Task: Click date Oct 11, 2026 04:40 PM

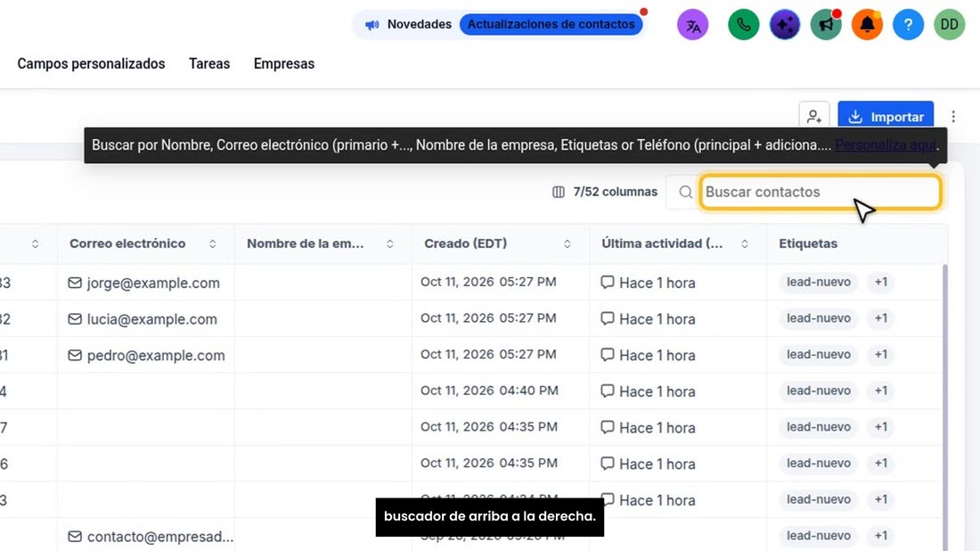Action: pyautogui.click(x=489, y=391)
